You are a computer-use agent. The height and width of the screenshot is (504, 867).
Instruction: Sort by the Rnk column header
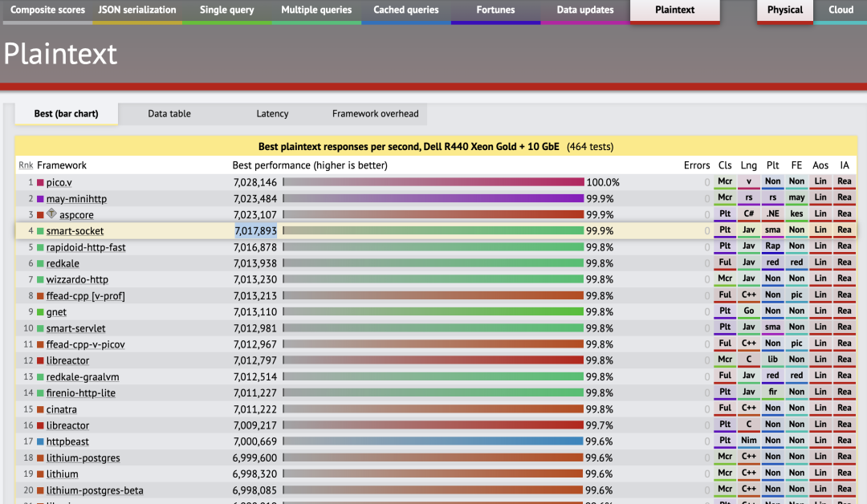coord(26,165)
